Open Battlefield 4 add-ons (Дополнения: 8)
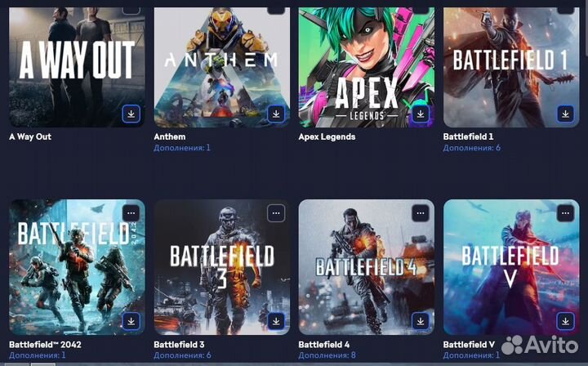 tap(327, 355)
